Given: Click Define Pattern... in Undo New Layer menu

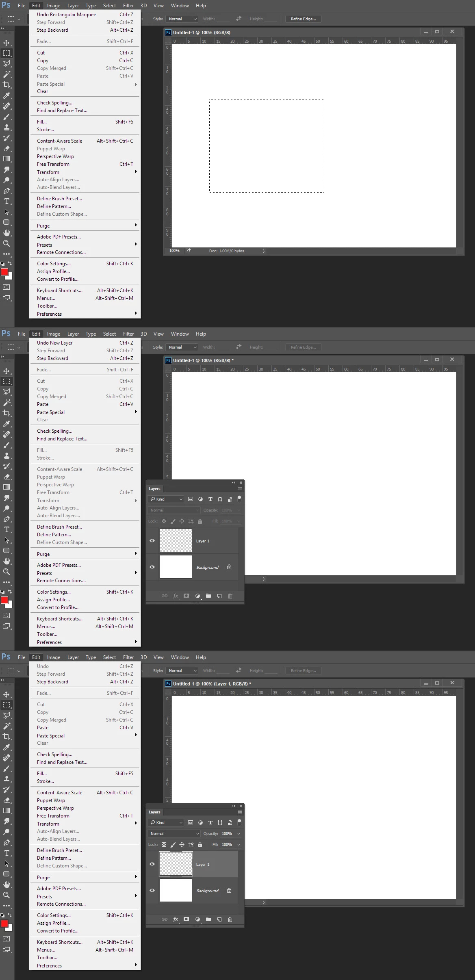Looking at the screenshot, I should pyautogui.click(x=85, y=534).
